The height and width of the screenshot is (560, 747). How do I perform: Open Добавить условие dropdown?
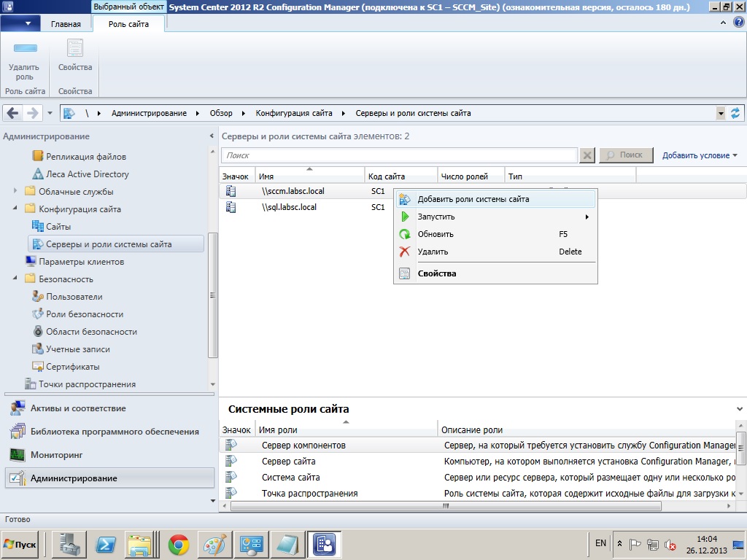[700, 155]
